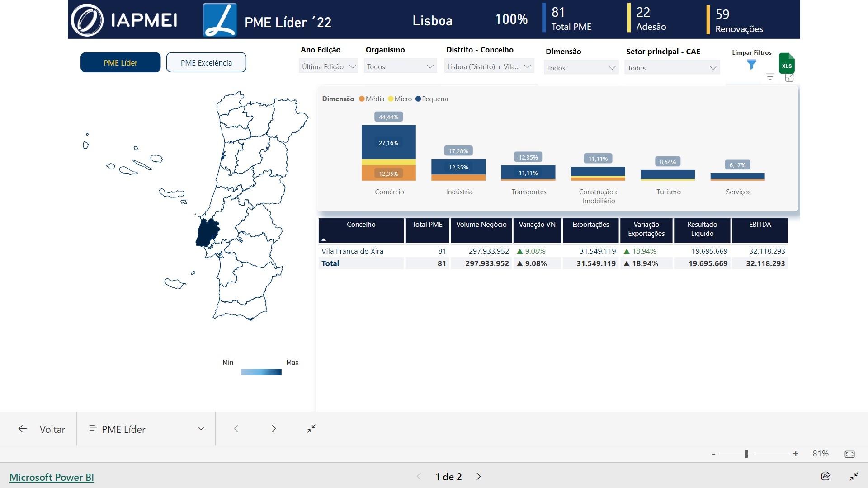
Task: Open the Organismo dropdown
Action: (400, 66)
